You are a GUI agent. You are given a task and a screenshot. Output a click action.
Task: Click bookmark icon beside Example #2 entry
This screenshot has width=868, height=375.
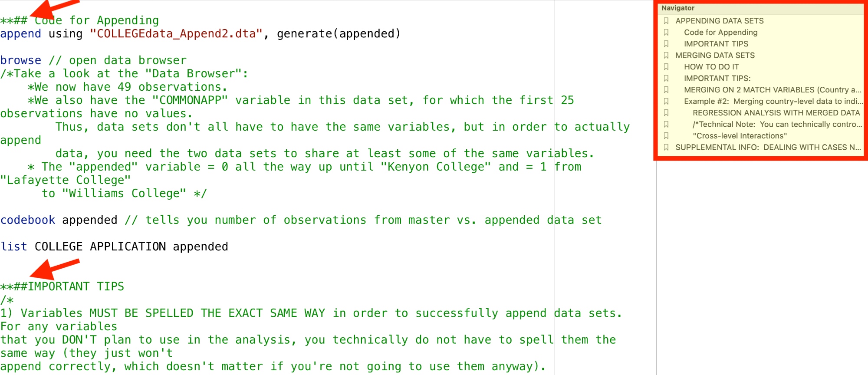666,102
